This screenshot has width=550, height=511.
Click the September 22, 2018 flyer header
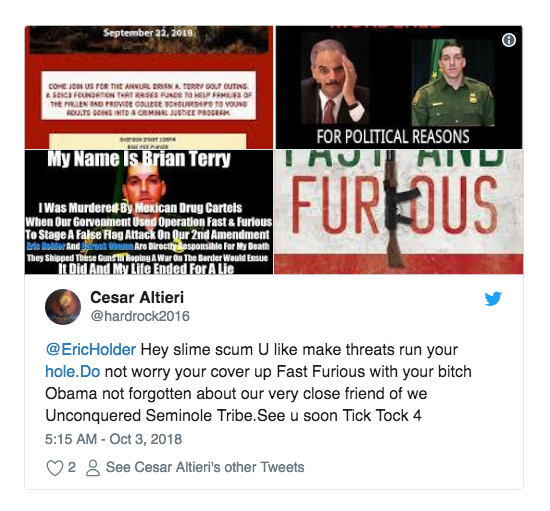click(x=148, y=33)
